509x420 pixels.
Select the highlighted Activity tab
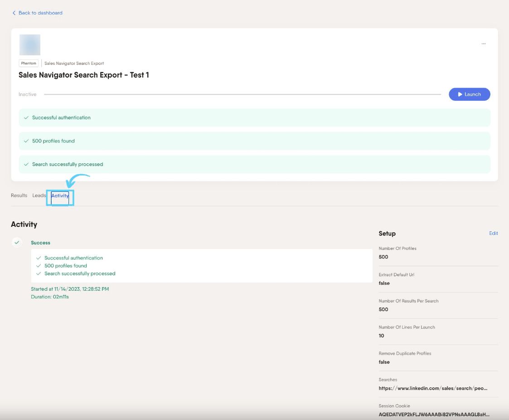point(60,195)
